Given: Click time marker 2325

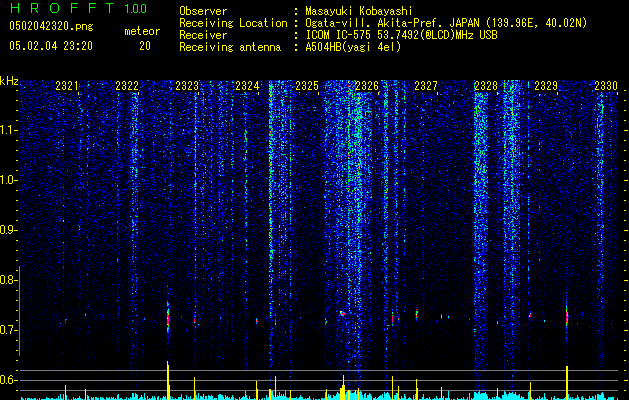Looking at the screenshot, I should tap(307, 86).
